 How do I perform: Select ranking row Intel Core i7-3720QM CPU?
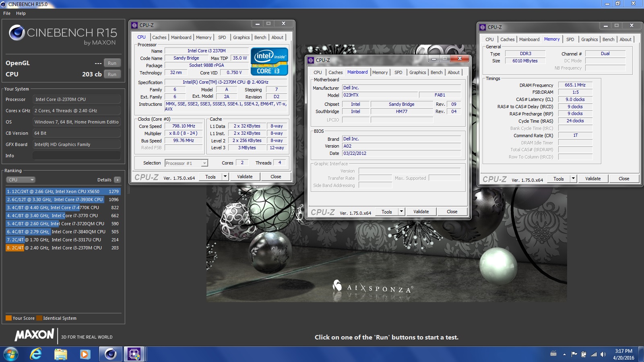pos(63,224)
